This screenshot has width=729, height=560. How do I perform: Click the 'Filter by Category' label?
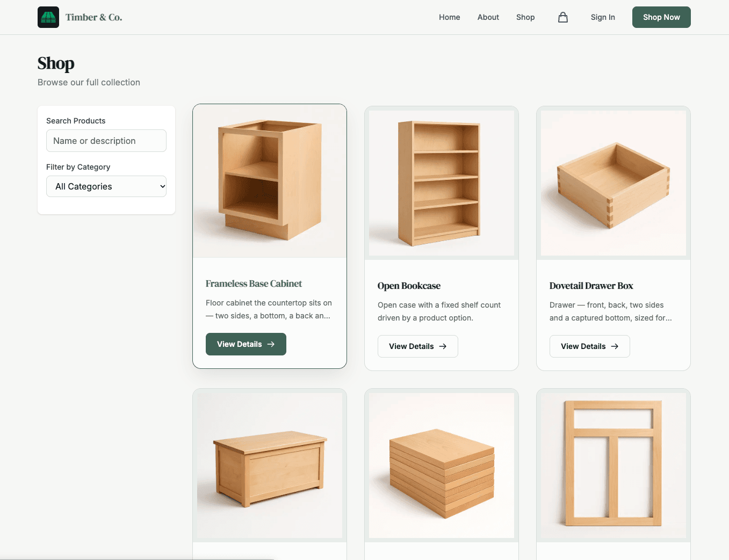(x=78, y=167)
